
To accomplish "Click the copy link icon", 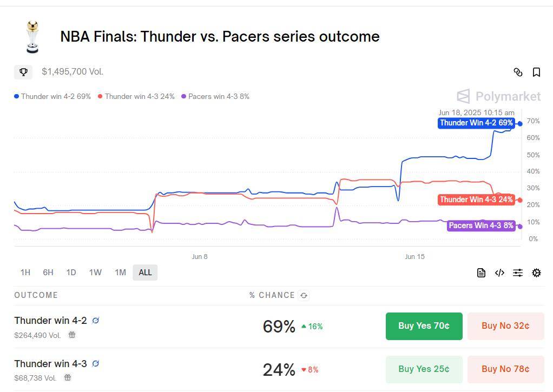I will 518,72.
